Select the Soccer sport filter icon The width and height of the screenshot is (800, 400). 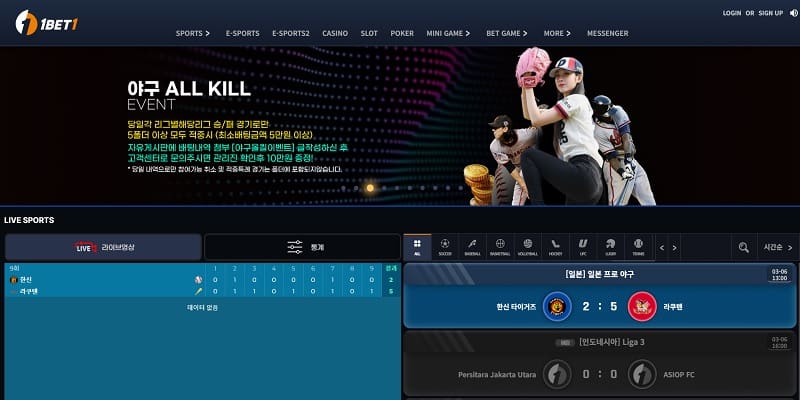pyautogui.click(x=444, y=246)
